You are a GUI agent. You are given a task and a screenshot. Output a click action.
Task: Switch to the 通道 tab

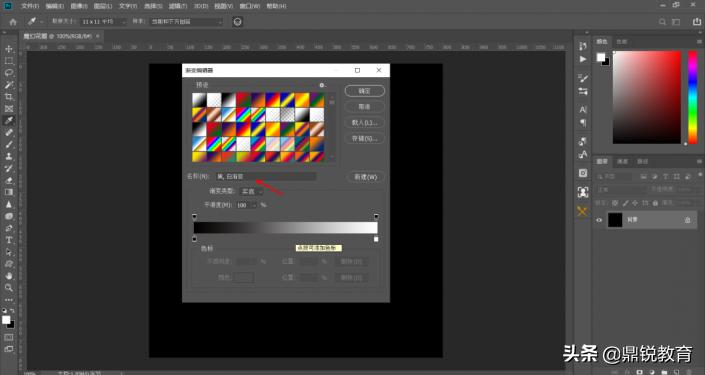pos(622,161)
